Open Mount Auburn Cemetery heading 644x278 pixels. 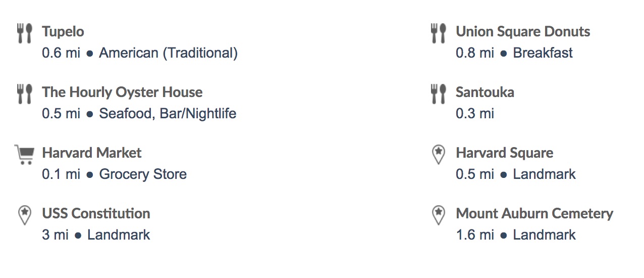534,214
